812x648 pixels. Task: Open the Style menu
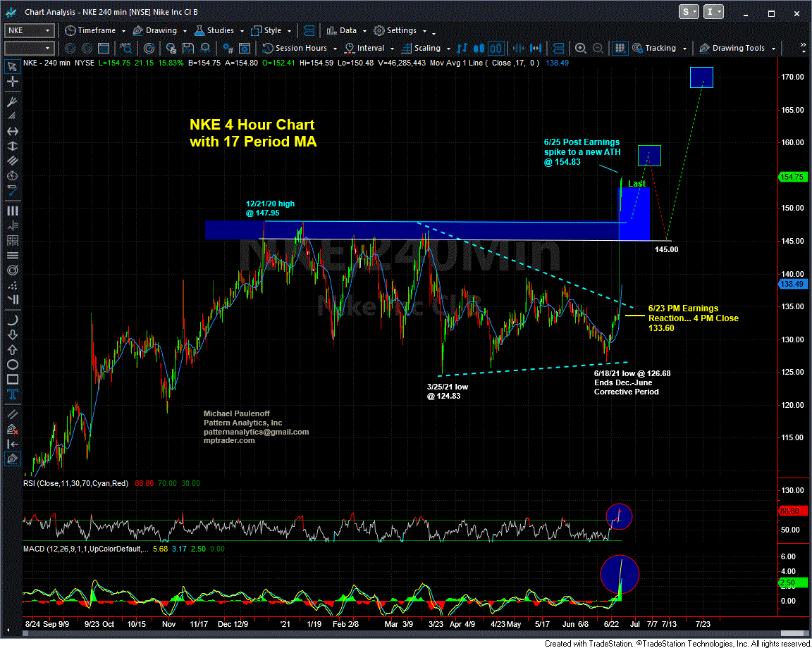tap(267, 30)
